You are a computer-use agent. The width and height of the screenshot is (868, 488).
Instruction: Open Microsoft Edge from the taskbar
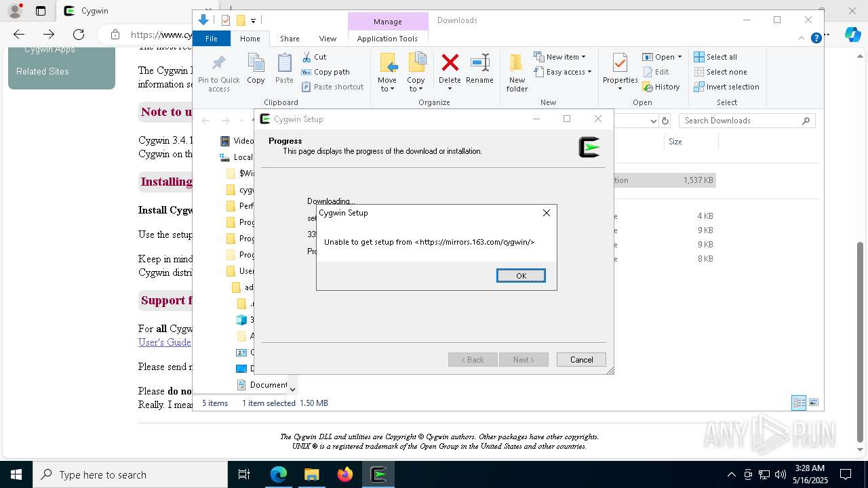(x=279, y=474)
